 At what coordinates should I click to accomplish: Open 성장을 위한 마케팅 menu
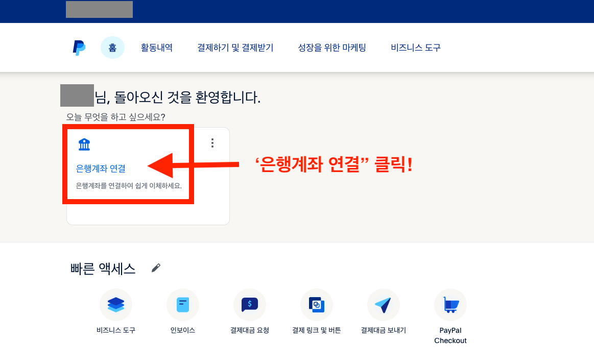(332, 47)
